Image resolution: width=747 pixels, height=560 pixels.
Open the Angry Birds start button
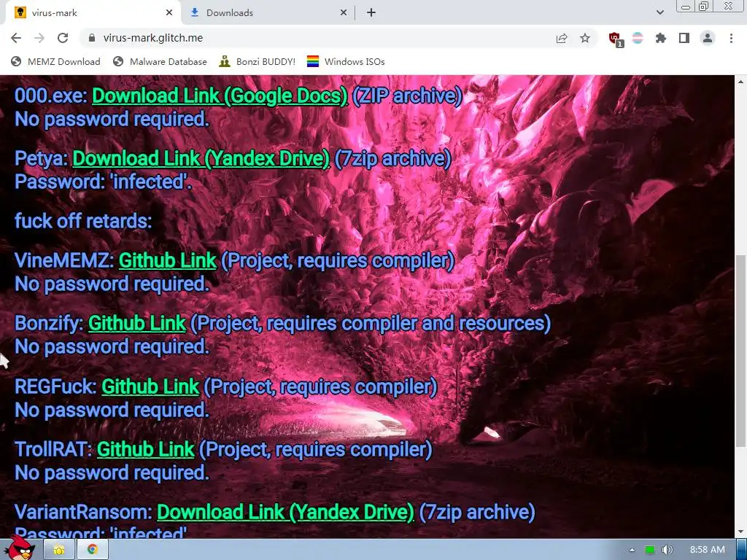click(x=20, y=548)
